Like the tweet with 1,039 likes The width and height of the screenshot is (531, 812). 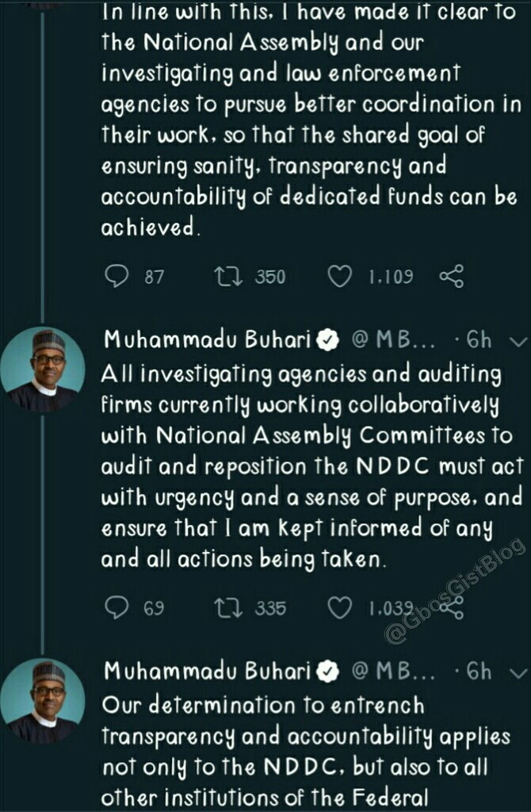340,607
